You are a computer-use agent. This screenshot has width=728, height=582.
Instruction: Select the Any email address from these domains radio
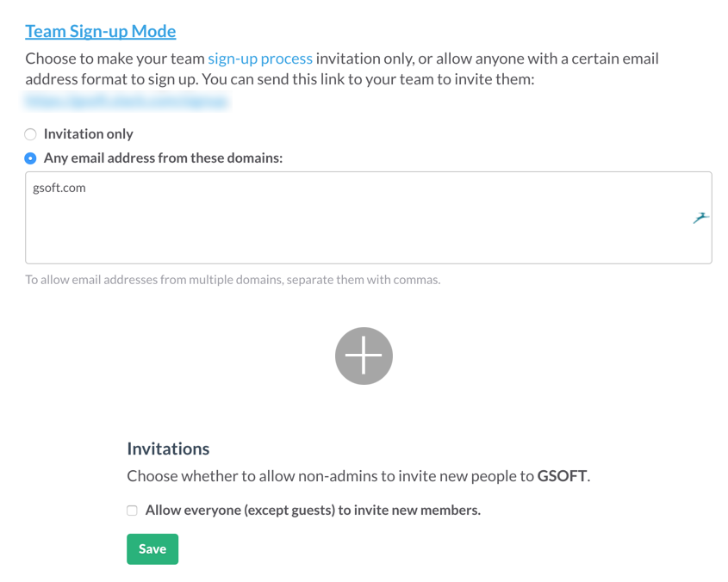(31, 158)
